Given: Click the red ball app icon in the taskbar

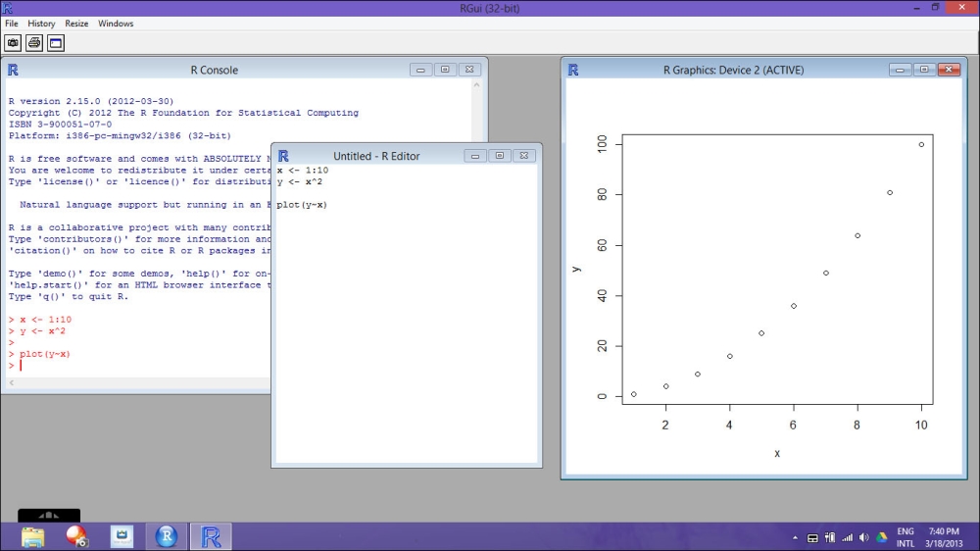Looking at the screenshot, I should tap(76, 536).
